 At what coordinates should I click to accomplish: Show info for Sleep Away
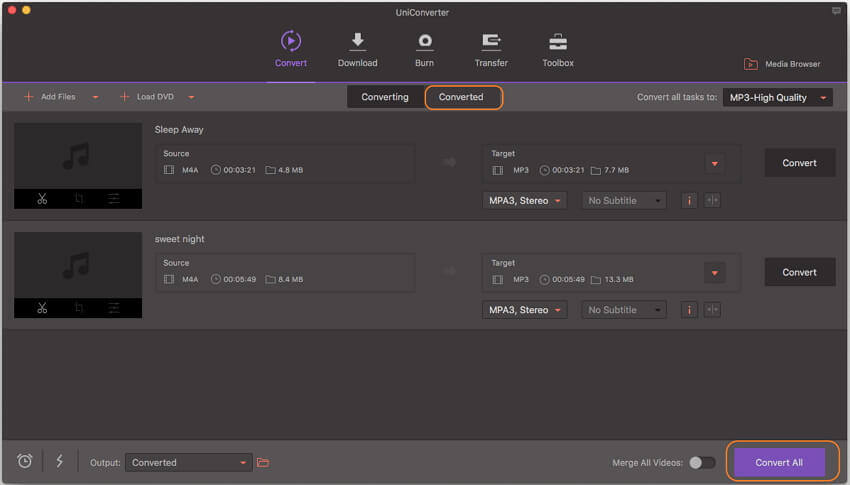tap(689, 201)
